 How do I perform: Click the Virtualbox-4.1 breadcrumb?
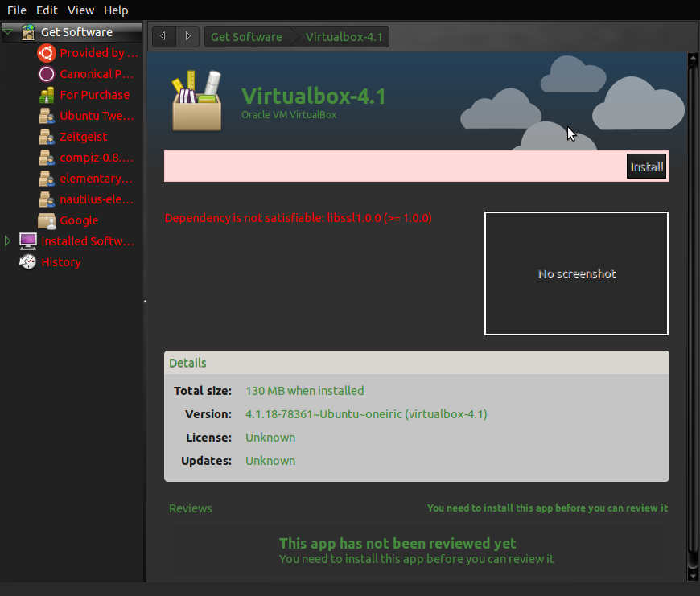tap(344, 36)
